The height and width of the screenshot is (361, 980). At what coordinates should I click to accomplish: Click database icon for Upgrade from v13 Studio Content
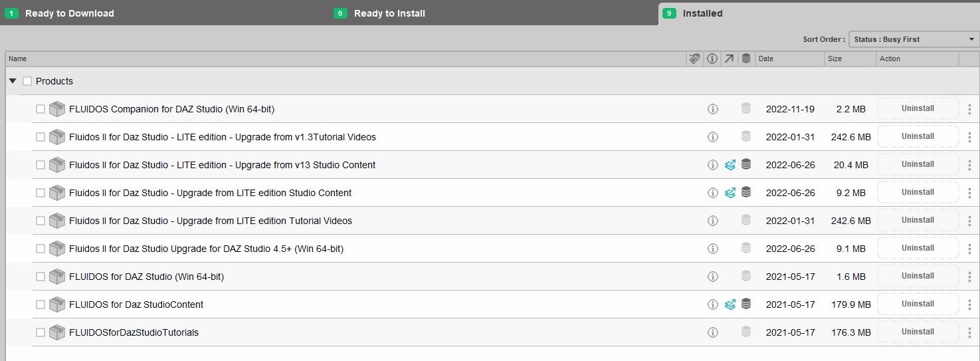[746, 164]
